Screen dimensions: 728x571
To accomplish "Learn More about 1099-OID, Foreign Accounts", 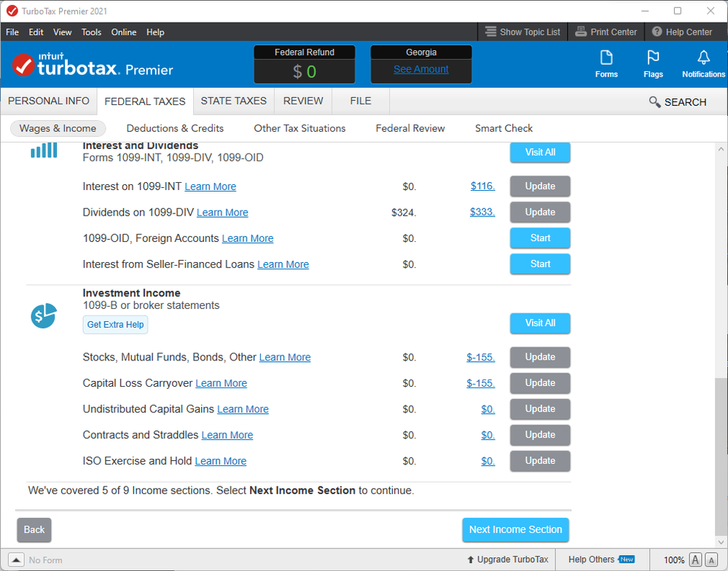I will tap(248, 238).
